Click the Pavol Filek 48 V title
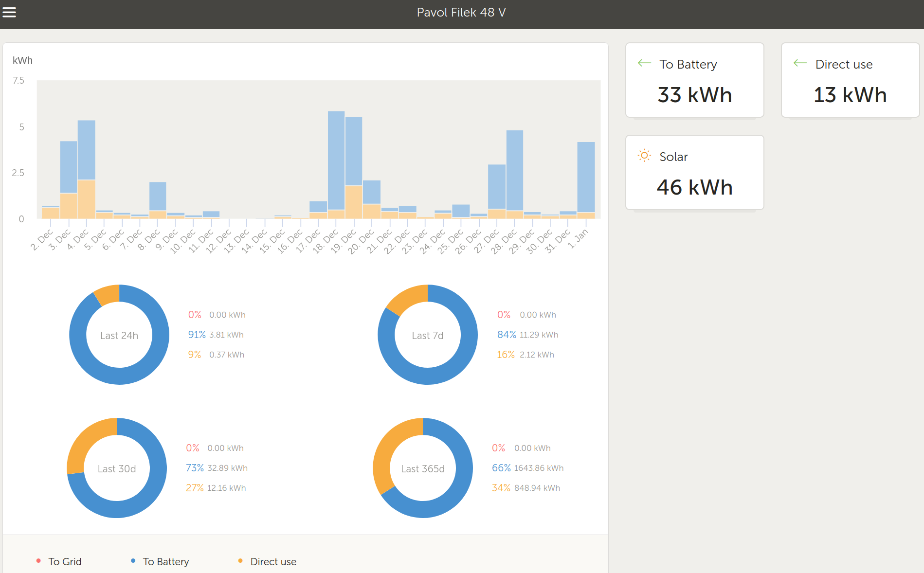This screenshot has height=573, width=924. click(461, 12)
